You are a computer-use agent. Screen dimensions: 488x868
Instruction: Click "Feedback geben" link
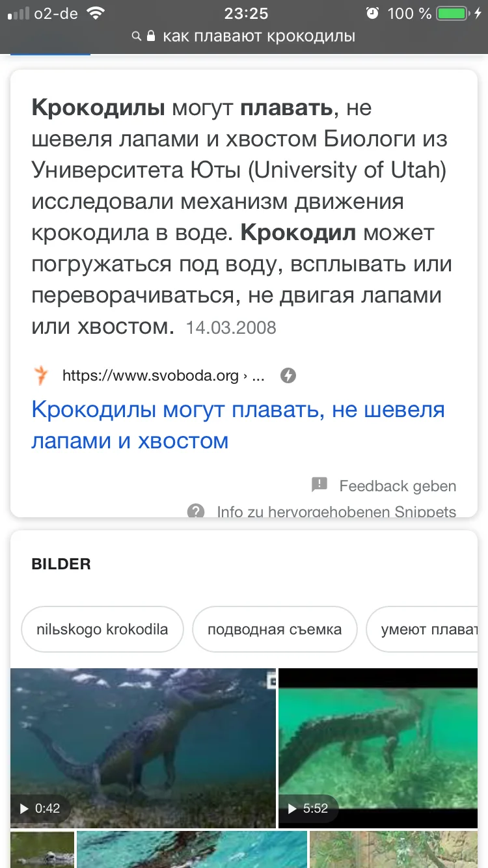pos(398,485)
